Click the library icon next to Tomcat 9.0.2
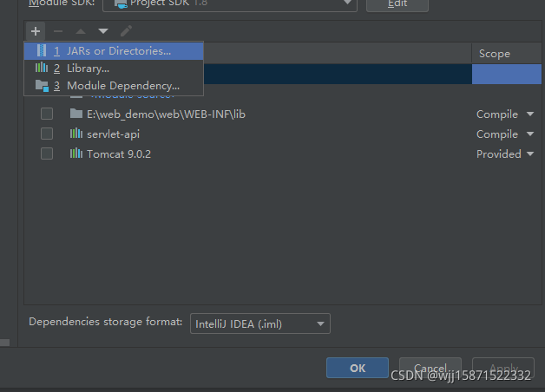Image resolution: width=545 pixels, height=392 pixels. pyautogui.click(x=76, y=154)
